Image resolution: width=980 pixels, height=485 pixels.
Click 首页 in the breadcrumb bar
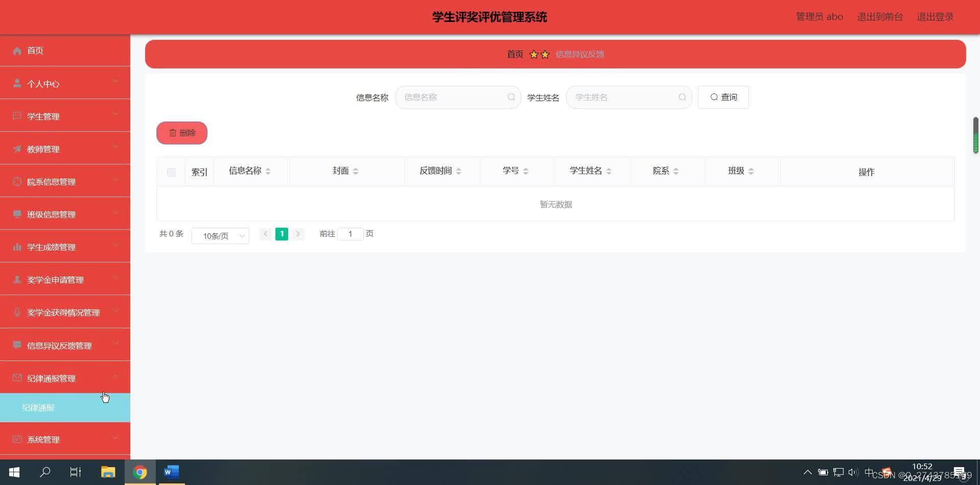[515, 54]
